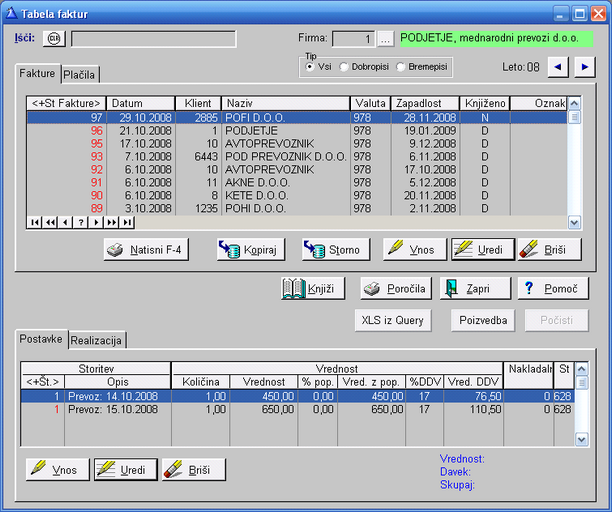The height and width of the screenshot is (512, 612).
Task: Delete line item with lower Briši button
Action: click(194, 470)
